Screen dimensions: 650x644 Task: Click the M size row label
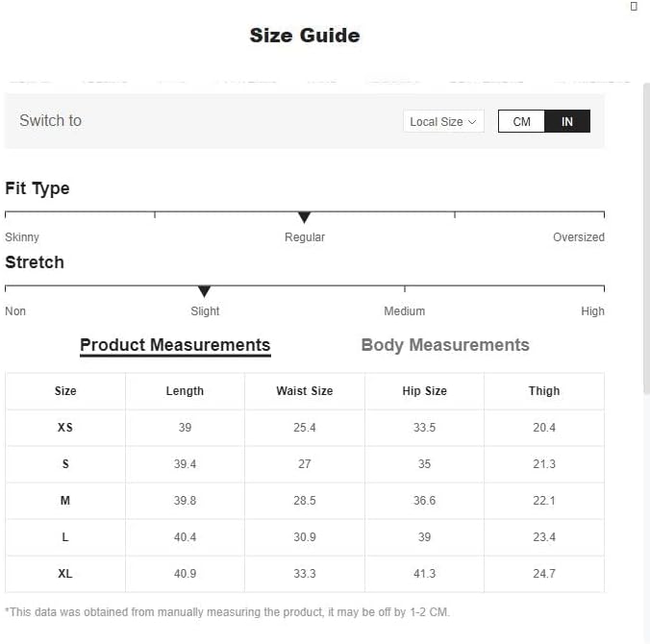(65, 501)
